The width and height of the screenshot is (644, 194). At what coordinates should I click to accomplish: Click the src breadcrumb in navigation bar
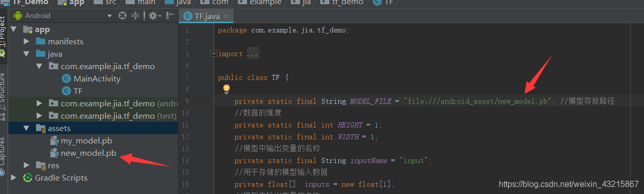111,3
